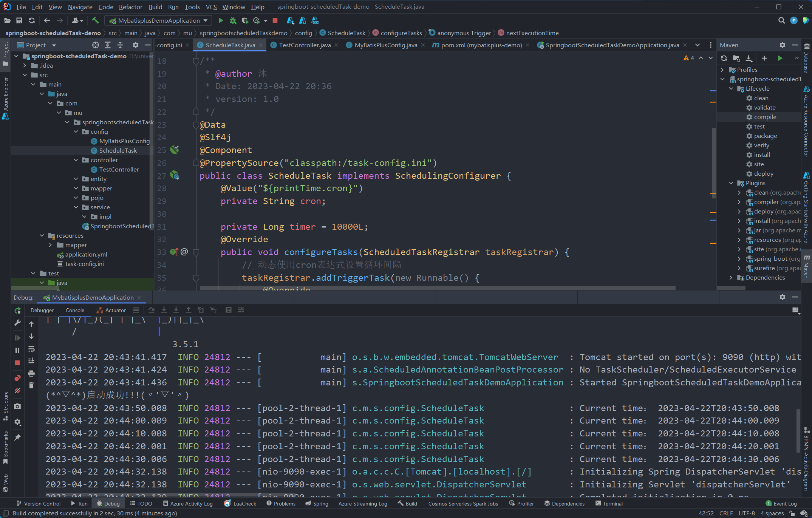
Task: Pause the program in the Debug panel
Action: pyautogui.click(x=17, y=350)
